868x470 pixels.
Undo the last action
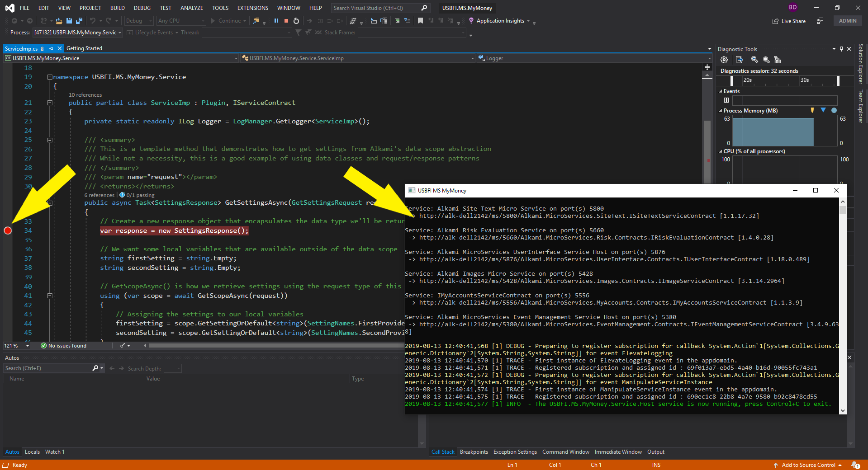(93, 21)
